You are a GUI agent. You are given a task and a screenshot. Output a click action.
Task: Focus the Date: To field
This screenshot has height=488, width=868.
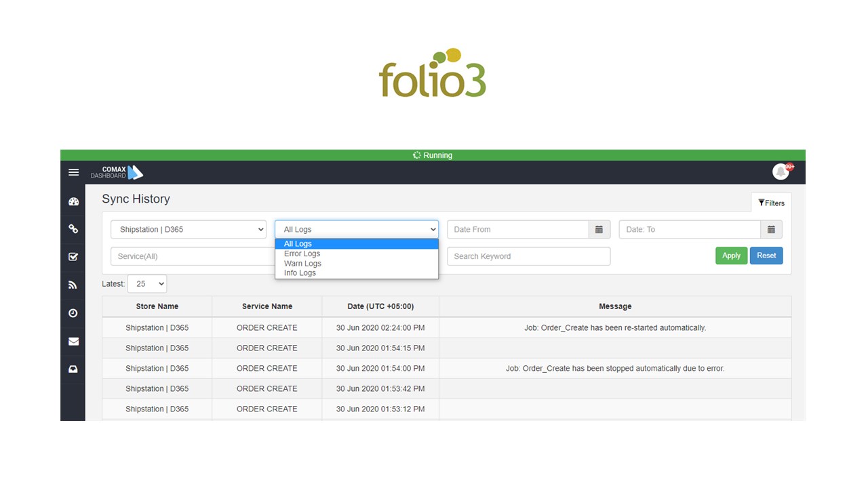point(690,229)
